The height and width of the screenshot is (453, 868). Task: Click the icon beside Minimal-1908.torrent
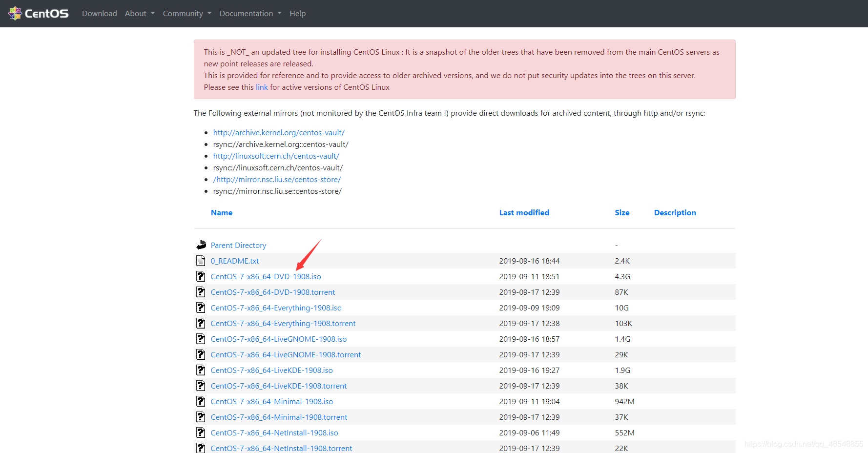pos(201,417)
